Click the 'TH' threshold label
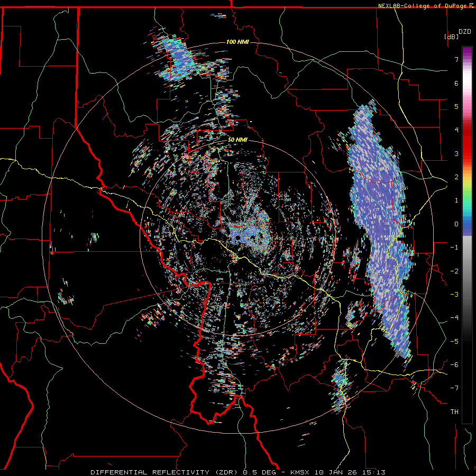Viewport: 476px width, 476px height. (x=454, y=412)
